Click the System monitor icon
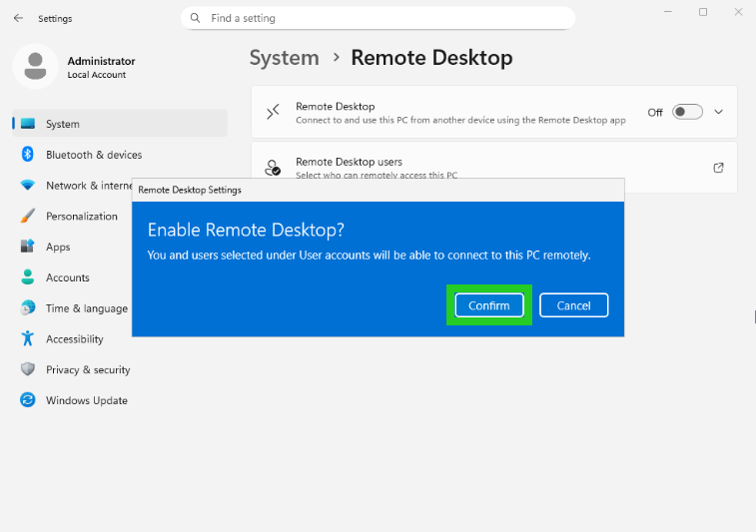The image size is (756, 532). (28, 124)
